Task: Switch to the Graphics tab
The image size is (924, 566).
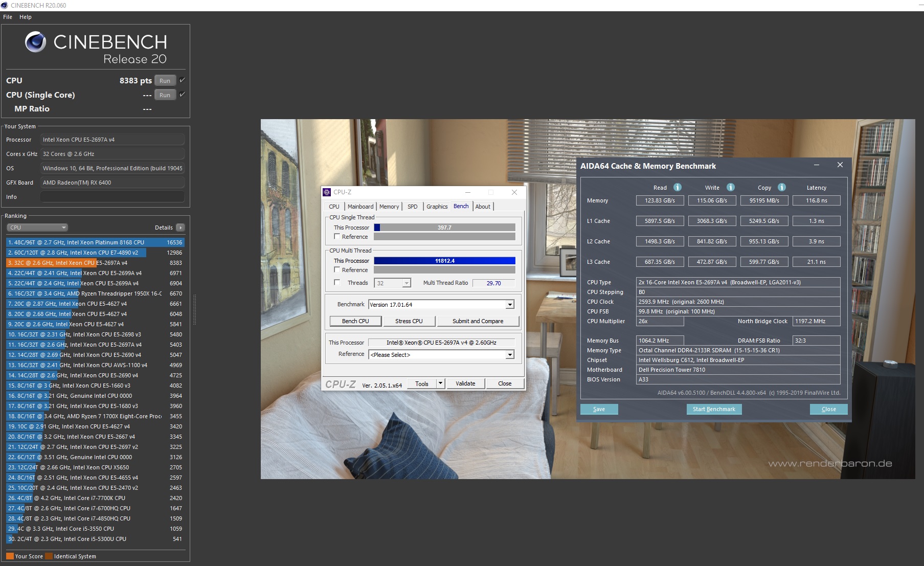Action: point(437,207)
